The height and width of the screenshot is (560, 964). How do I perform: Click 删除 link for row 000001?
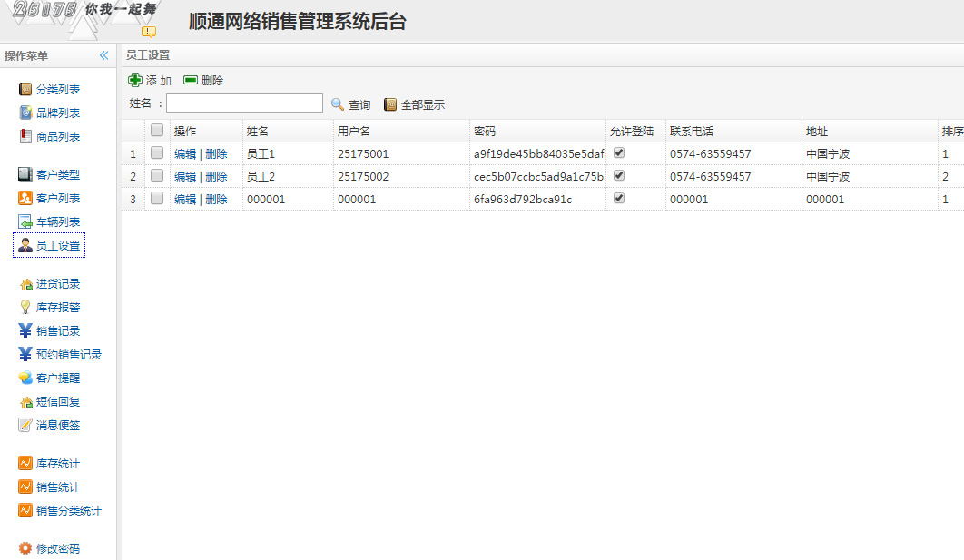216,200
